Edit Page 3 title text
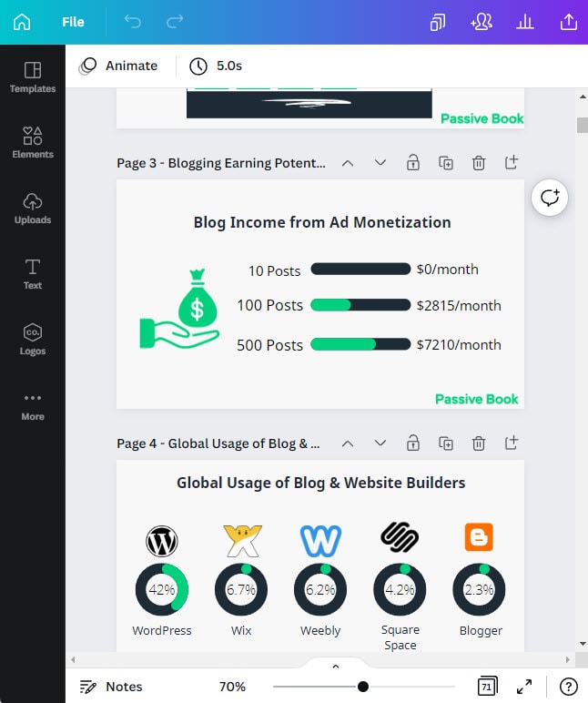588x703 pixels. [221, 163]
